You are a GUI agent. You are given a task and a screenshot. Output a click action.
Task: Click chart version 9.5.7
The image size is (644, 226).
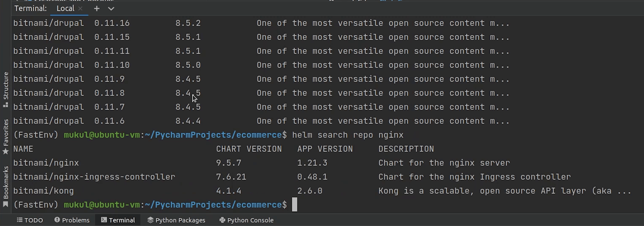[229, 163]
